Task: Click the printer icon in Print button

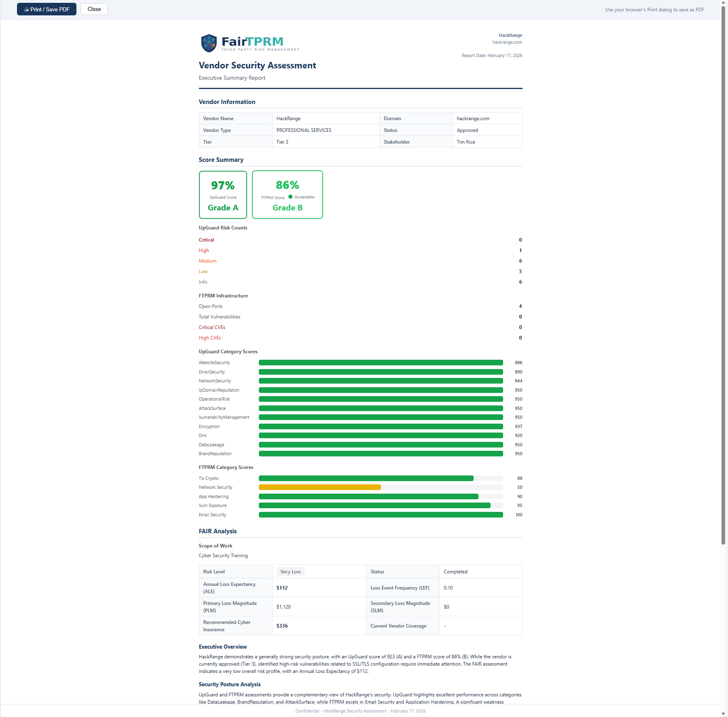Action: [26, 9]
